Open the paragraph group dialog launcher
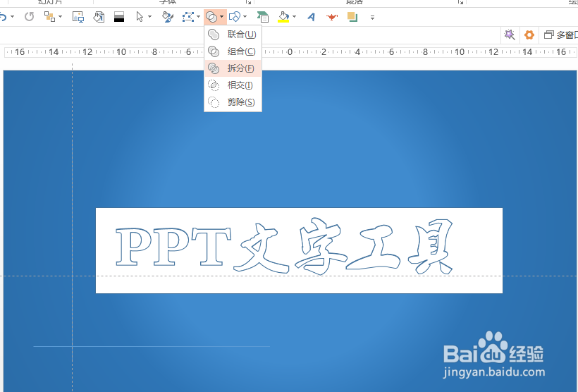Screen dimensions: 578x392 click(x=460, y=2)
